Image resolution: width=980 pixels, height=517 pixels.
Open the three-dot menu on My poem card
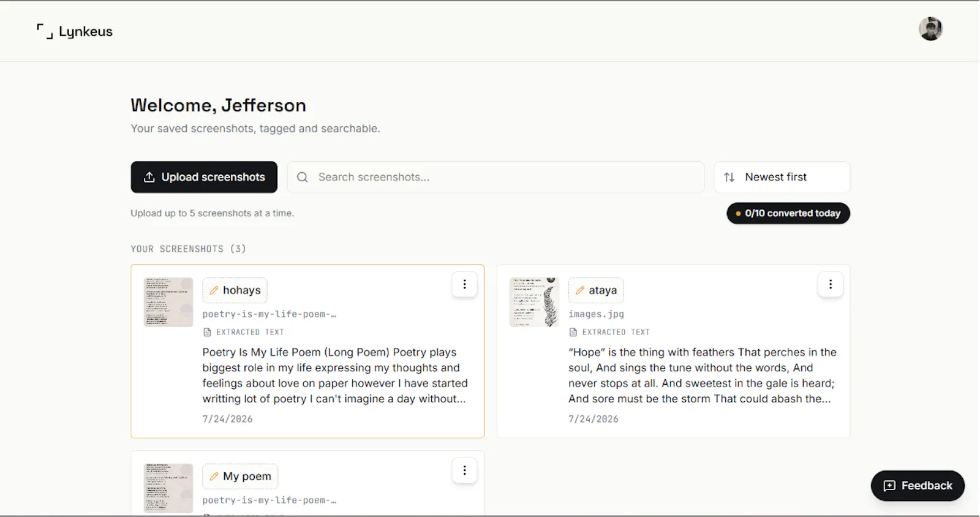464,470
